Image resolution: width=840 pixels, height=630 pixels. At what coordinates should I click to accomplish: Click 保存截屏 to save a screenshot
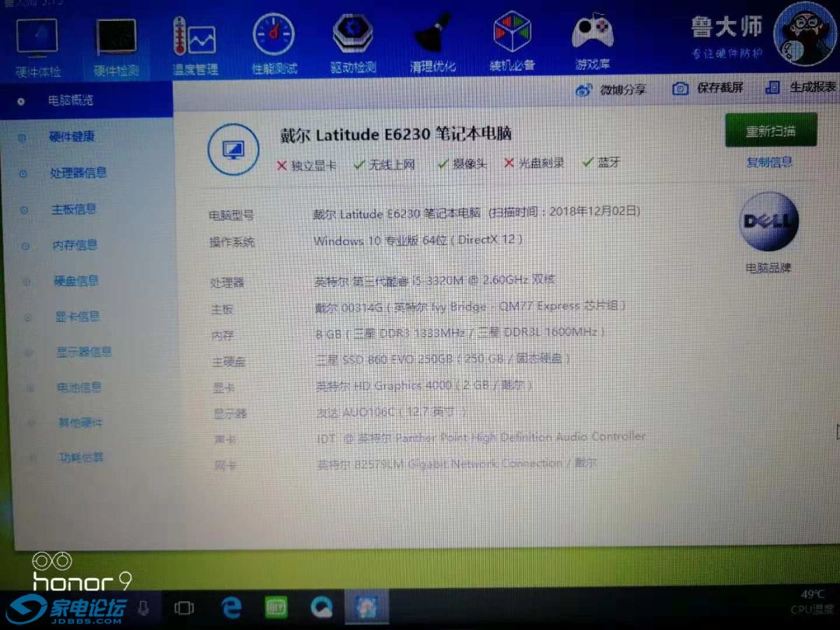click(708, 88)
